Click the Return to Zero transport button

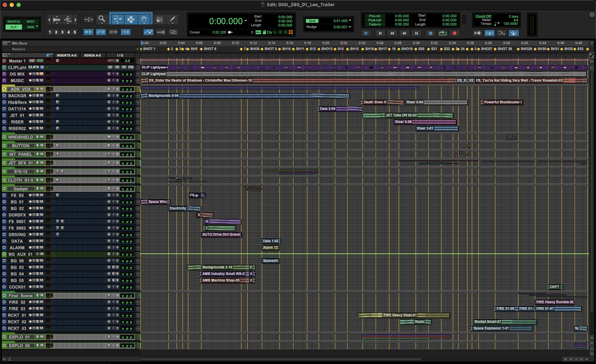[380, 33]
